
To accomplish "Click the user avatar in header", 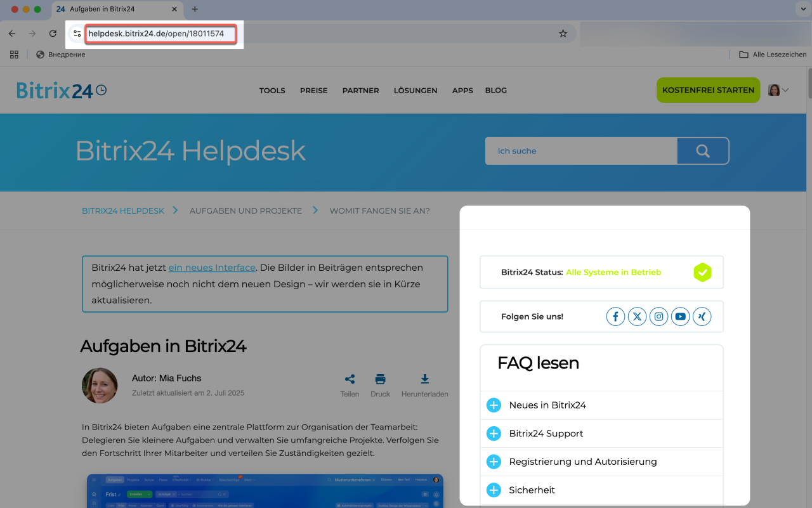I will [x=774, y=90].
